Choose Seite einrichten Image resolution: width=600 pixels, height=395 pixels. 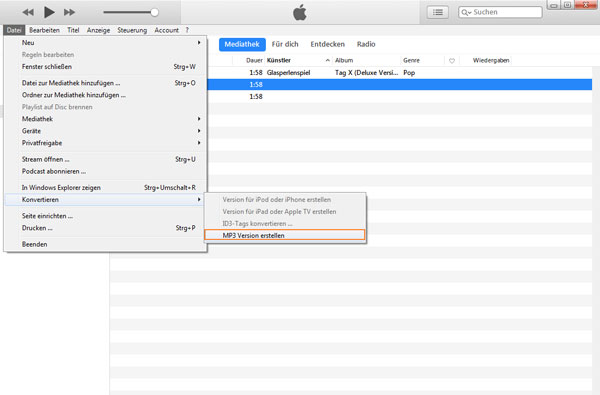point(106,216)
